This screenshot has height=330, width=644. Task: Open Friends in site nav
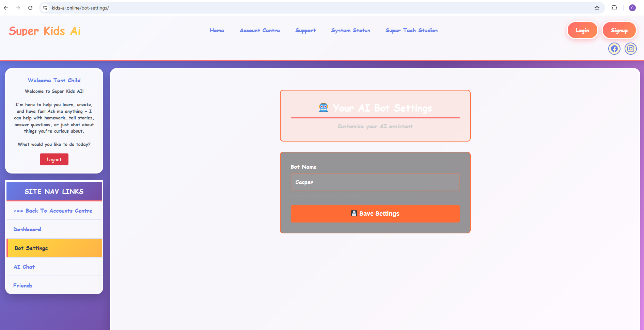54,285
